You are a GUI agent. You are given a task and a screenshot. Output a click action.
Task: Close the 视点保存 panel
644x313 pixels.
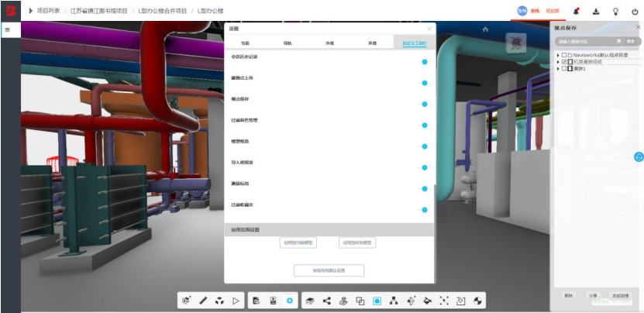pyautogui.click(x=639, y=27)
